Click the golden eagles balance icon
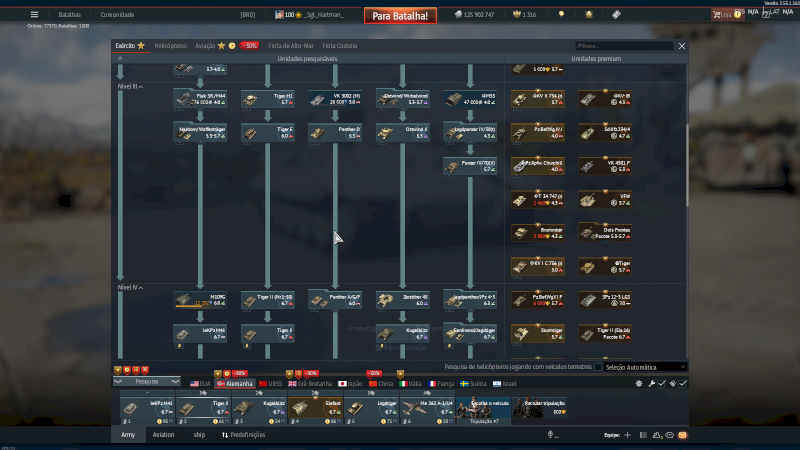 click(516, 15)
